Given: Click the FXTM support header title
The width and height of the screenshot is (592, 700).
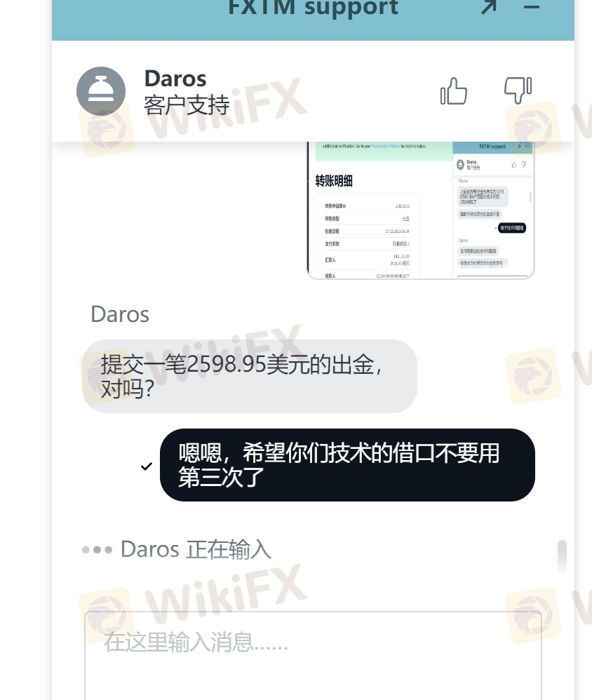Looking at the screenshot, I should (x=313, y=8).
